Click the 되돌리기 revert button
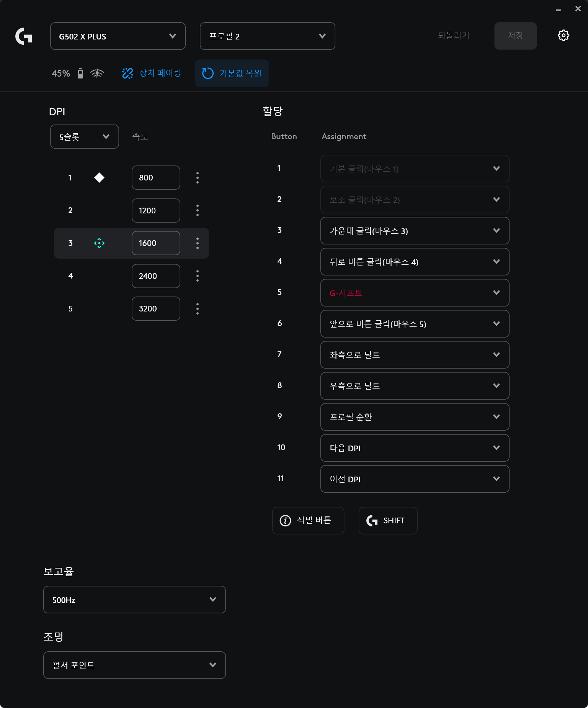The height and width of the screenshot is (708, 588). pos(454,36)
